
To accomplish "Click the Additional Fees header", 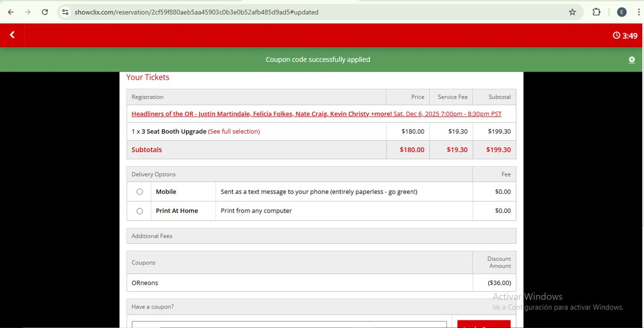I will point(152,236).
